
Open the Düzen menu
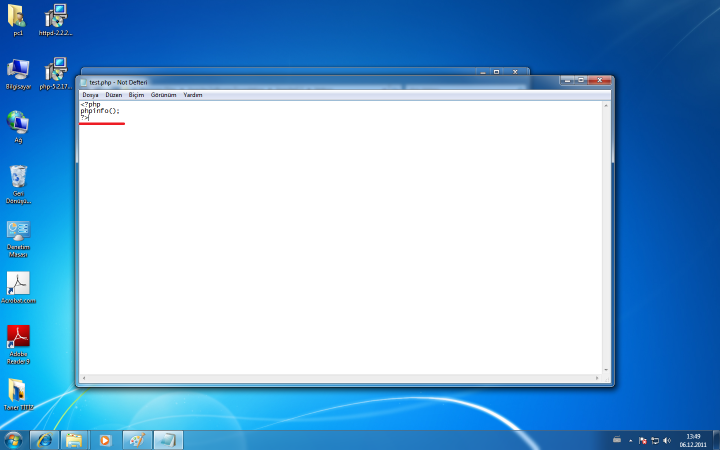114,94
